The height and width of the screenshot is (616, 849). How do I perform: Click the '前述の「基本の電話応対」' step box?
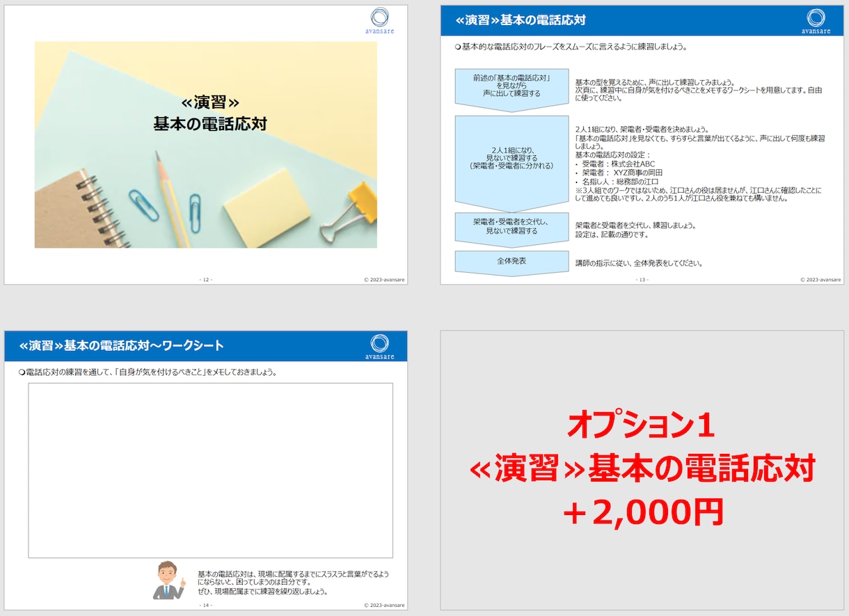tap(511, 88)
